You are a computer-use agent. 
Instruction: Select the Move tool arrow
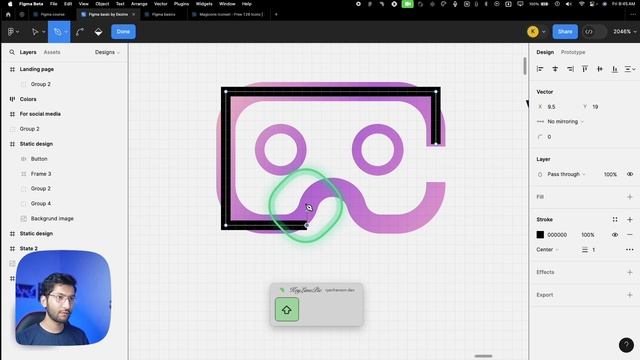pyautogui.click(x=35, y=31)
